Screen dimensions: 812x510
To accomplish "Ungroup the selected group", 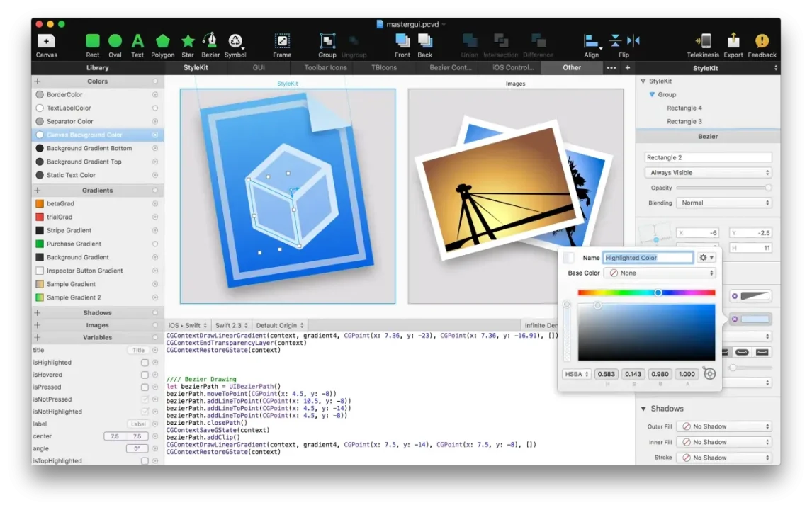I will point(354,45).
